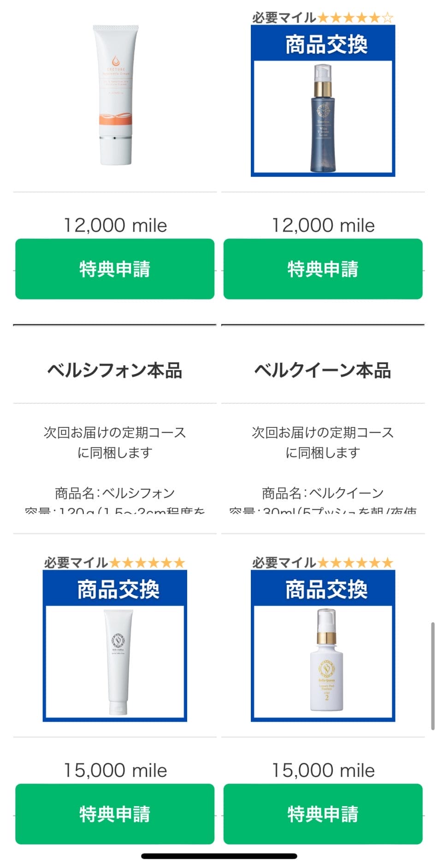Click the star rating above the Belle Chiffon tube
The height and width of the screenshot is (868, 438).
coord(147,563)
